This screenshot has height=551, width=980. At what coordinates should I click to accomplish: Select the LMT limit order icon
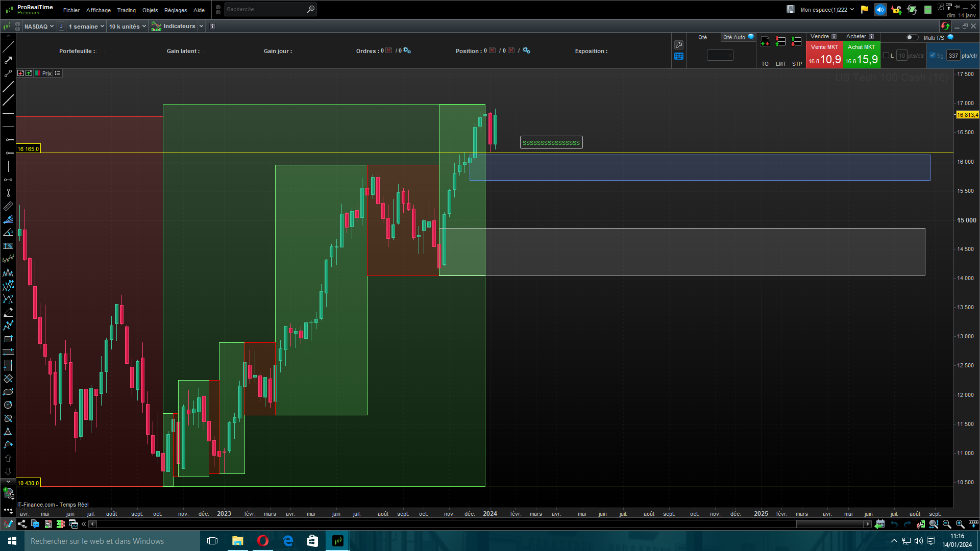click(780, 42)
